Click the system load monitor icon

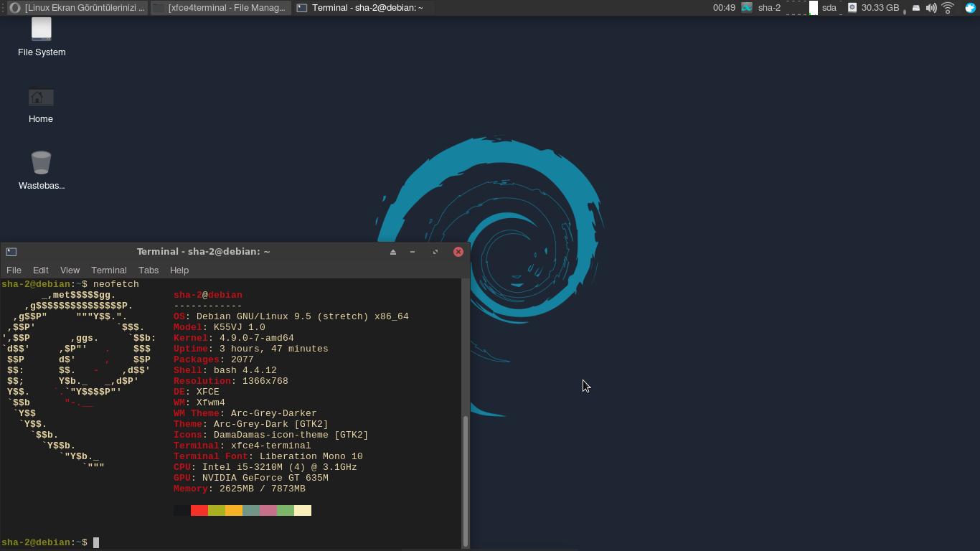[747, 8]
